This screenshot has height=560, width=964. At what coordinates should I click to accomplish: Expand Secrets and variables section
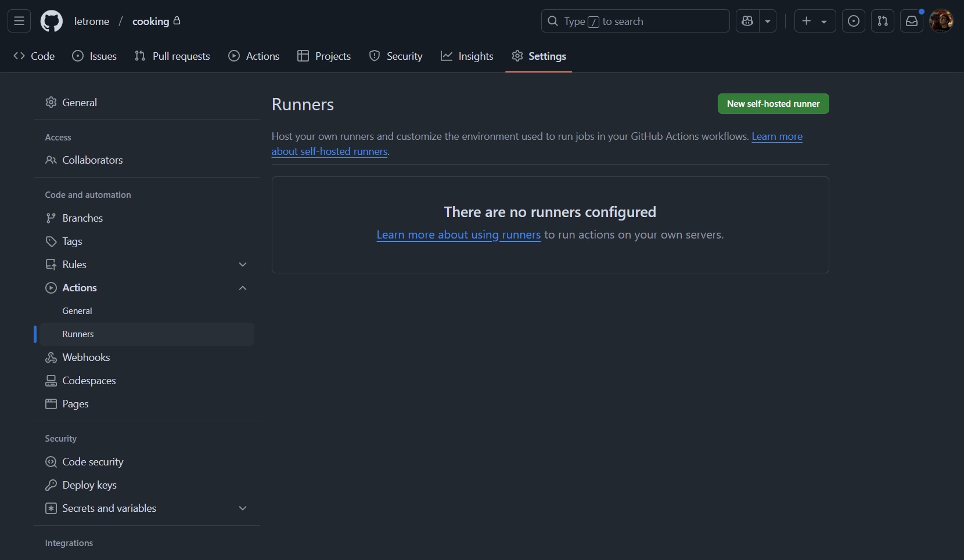[242, 508]
